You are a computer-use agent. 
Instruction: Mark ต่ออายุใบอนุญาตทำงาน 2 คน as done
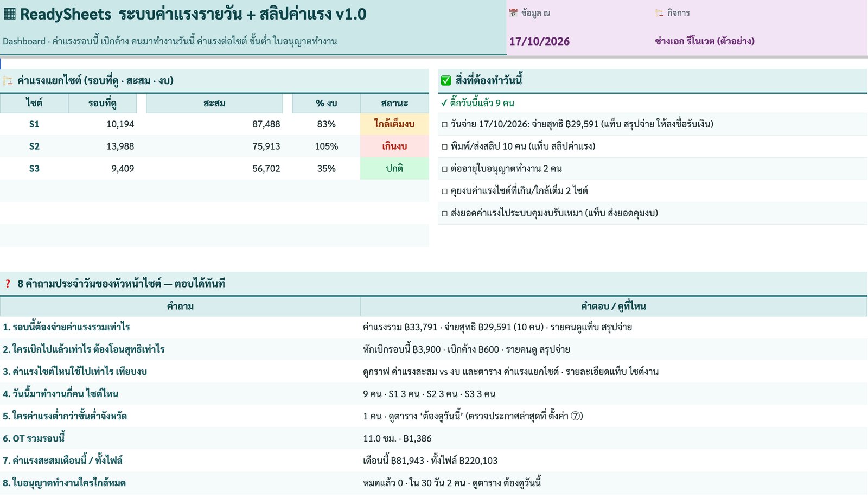pyautogui.click(x=444, y=169)
